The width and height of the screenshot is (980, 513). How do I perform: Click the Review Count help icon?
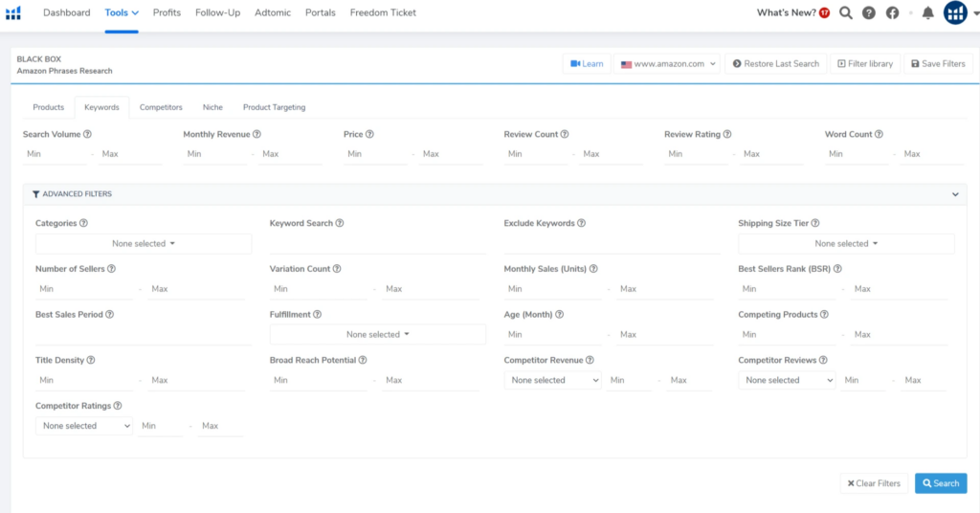[x=565, y=134]
